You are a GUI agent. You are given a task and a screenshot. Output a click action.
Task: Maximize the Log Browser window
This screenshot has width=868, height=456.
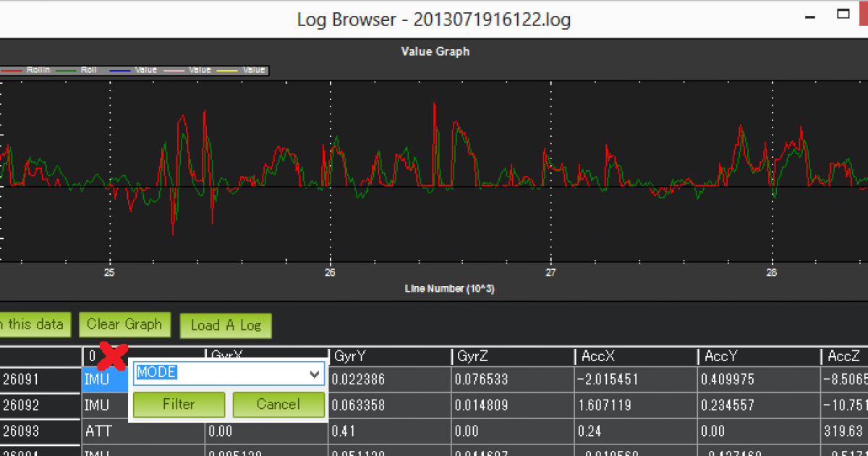click(x=843, y=14)
